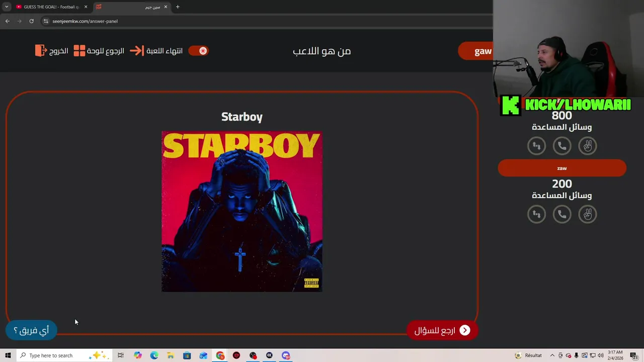Switch to the سين جيم browser tab

pos(131,7)
